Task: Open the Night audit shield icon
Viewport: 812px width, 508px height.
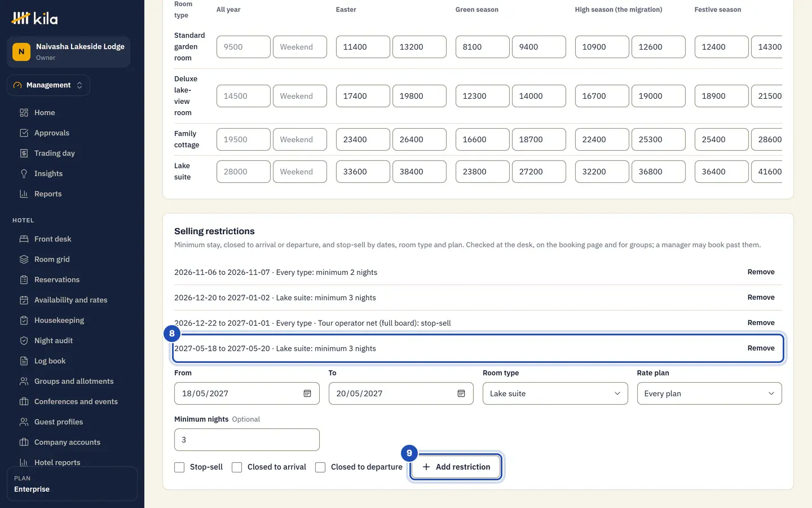Action: (24, 341)
